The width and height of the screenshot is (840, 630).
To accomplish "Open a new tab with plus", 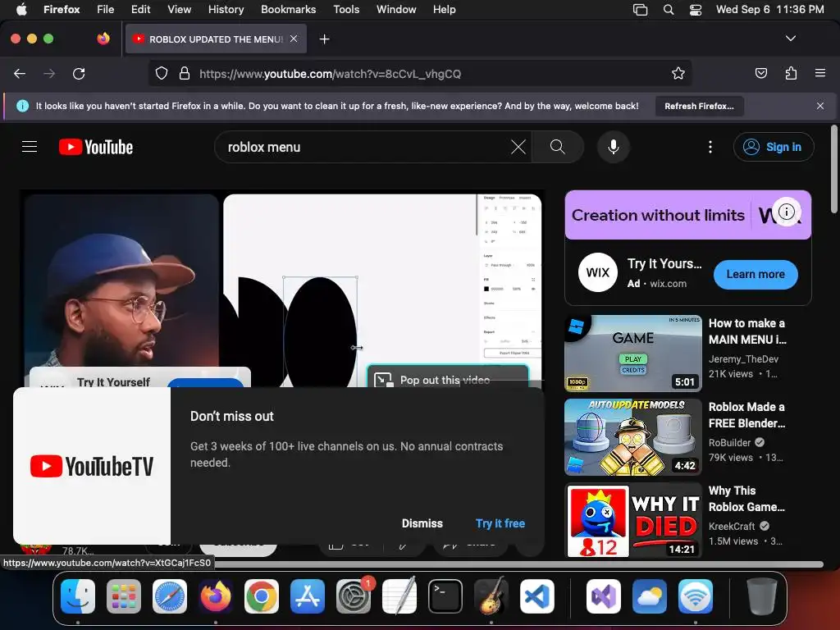I will [x=324, y=39].
